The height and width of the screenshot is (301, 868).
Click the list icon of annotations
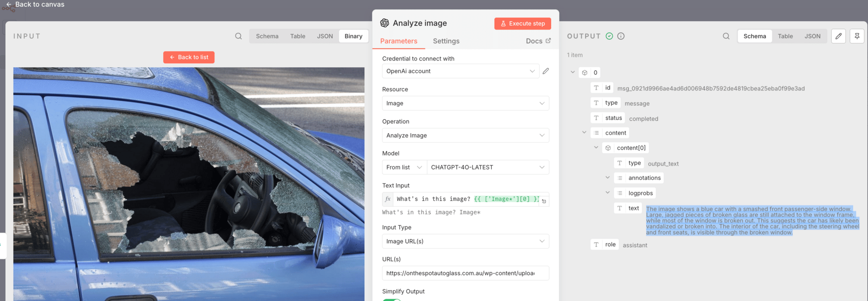pos(620,178)
